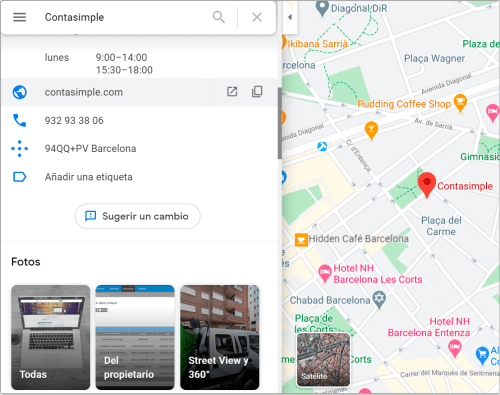Copy the contasimple.com website address
Viewport: 500px width, 395px height.
257,92
